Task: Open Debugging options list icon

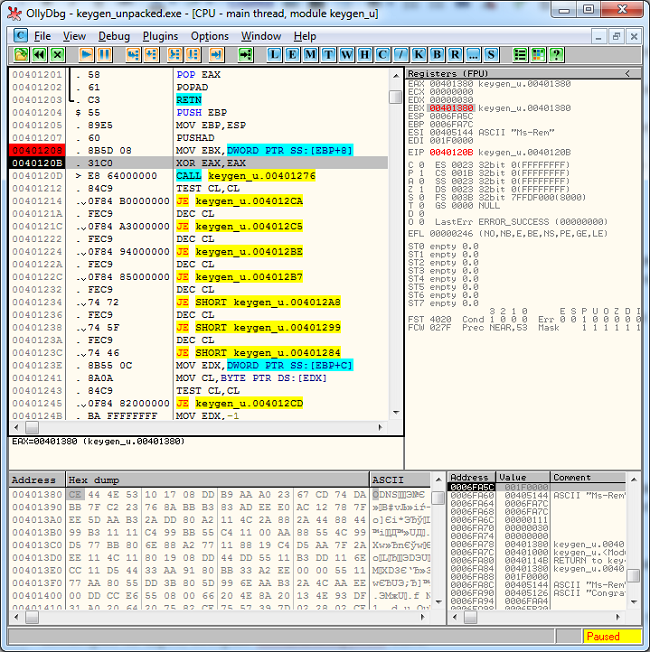Action: pyautogui.click(x=520, y=54)
